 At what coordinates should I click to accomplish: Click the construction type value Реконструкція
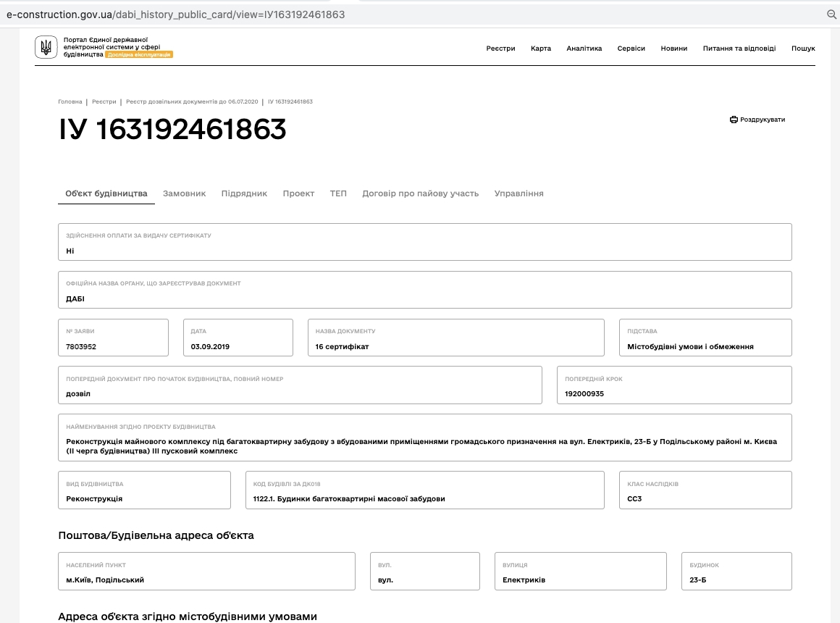click(94, 498)
